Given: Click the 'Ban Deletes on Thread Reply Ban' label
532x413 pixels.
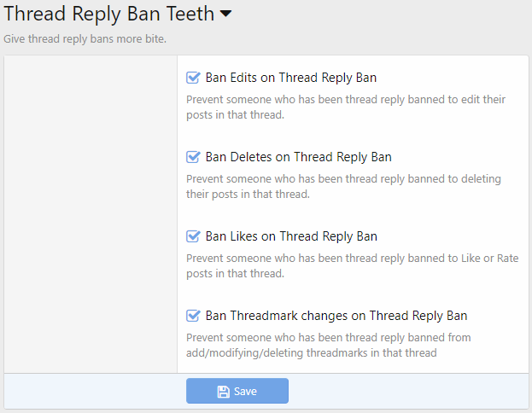Looking at the screenshot, I should (299, 157).
